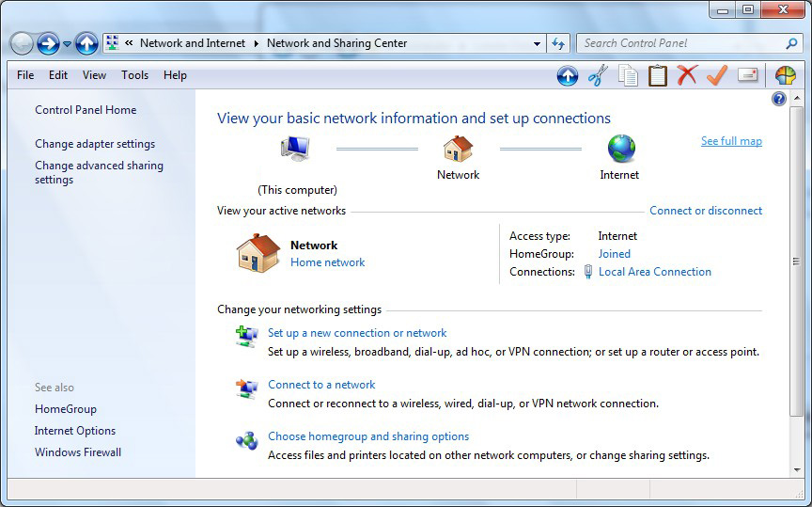Expand the arrow after Network and Internet
This screenshot has width=812, height=507.
point(256,43)
